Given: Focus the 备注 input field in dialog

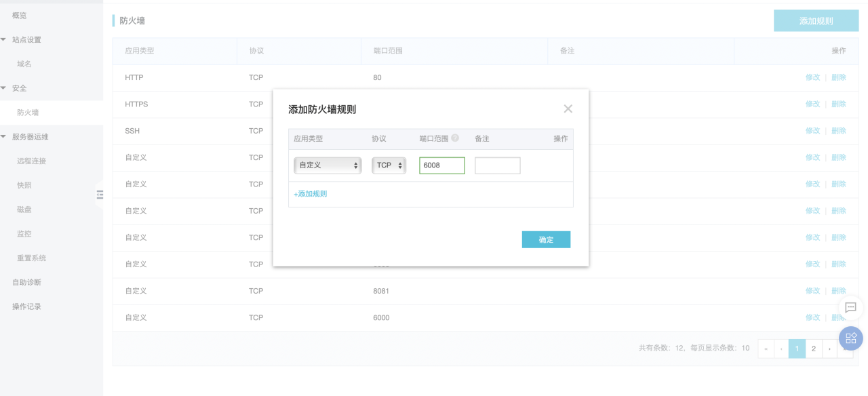Looking at the screenshot, I should tap(497, 165).
